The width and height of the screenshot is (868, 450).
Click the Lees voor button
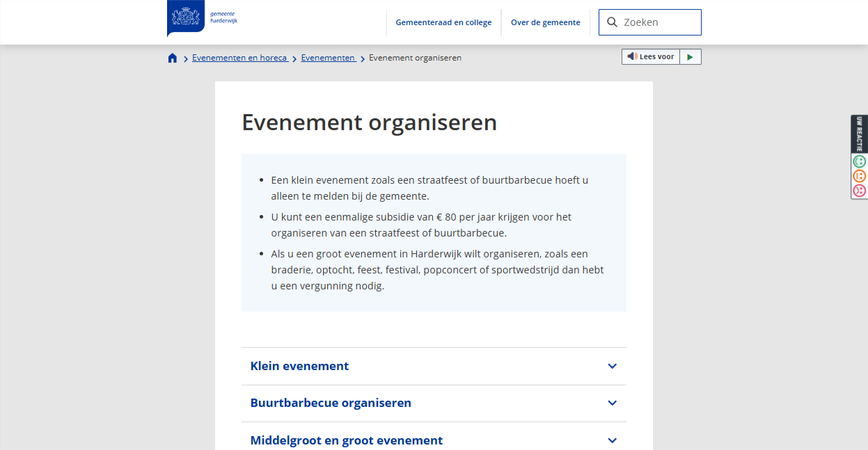point(650,57)
